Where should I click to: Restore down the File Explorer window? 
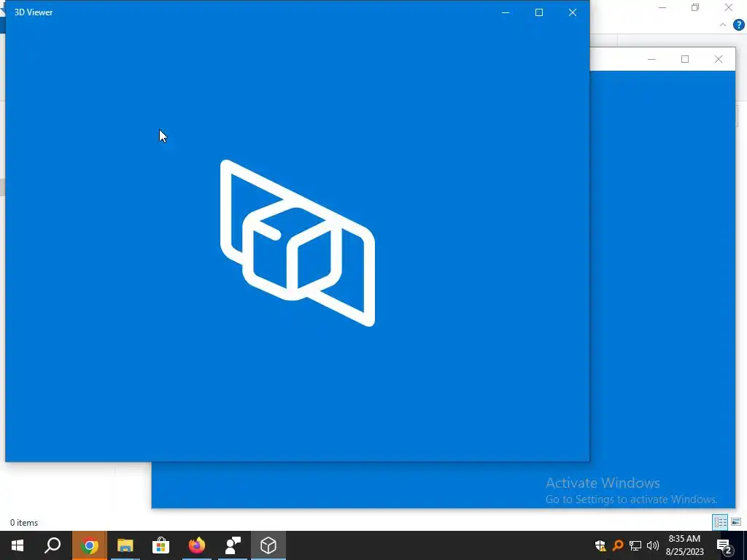[x=695, y=7]
